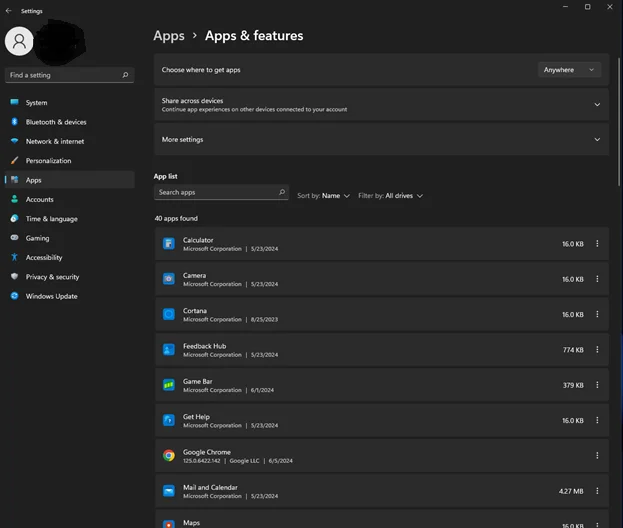Click the Google Chrome app icon
Viewport: 623px width, 528px height.
pos(168,456)
